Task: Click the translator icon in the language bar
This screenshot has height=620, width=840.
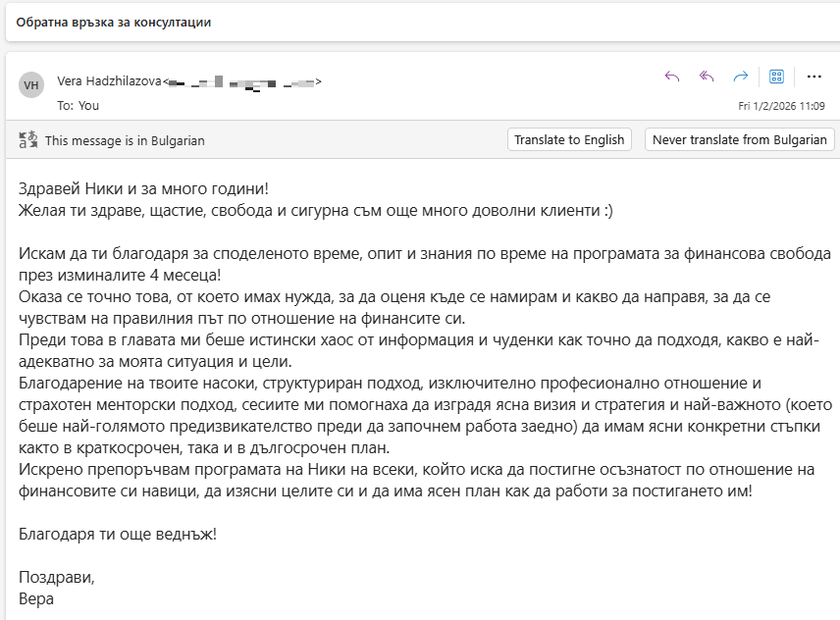Action: 27,139
